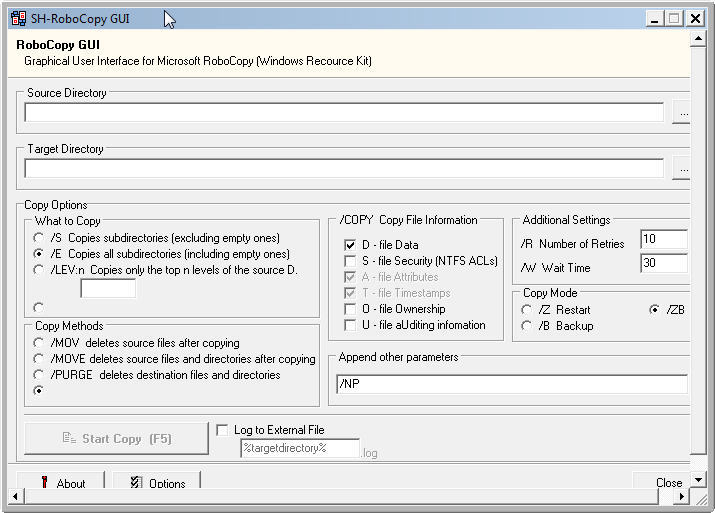This screenshot has width=715, height=513.
Task: Choose /MOV deletes source files after copying
Action: 38,343
